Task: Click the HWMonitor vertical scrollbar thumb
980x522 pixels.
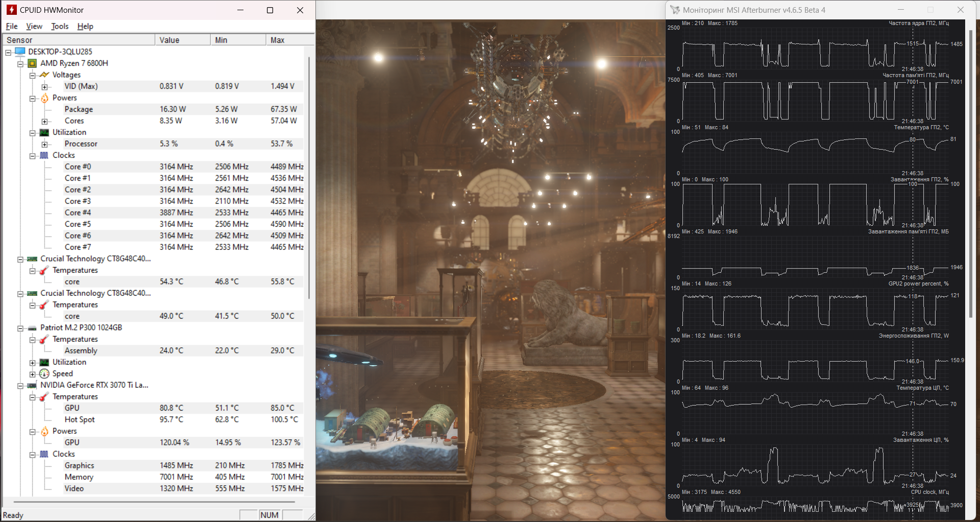Action: pos(309,178)
